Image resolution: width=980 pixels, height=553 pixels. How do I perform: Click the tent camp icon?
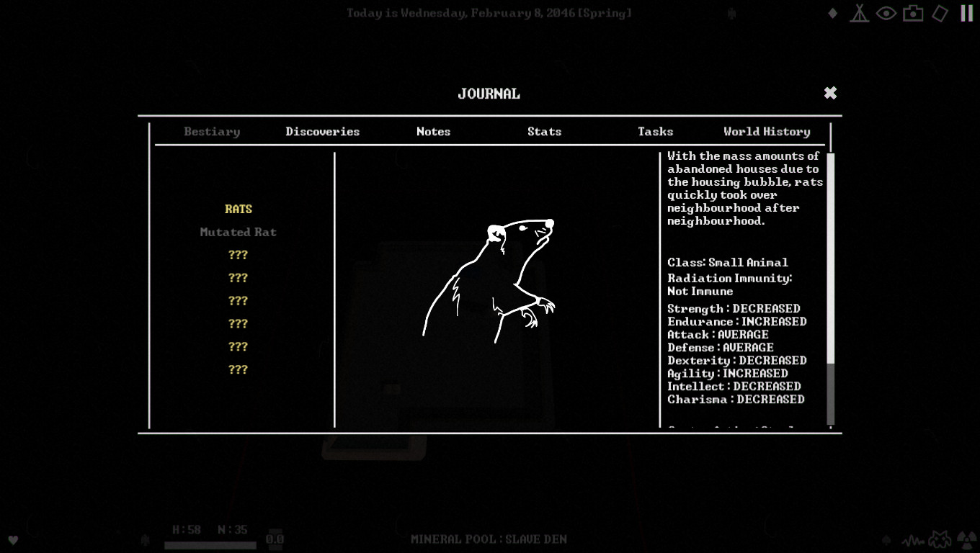pos(859,14)
